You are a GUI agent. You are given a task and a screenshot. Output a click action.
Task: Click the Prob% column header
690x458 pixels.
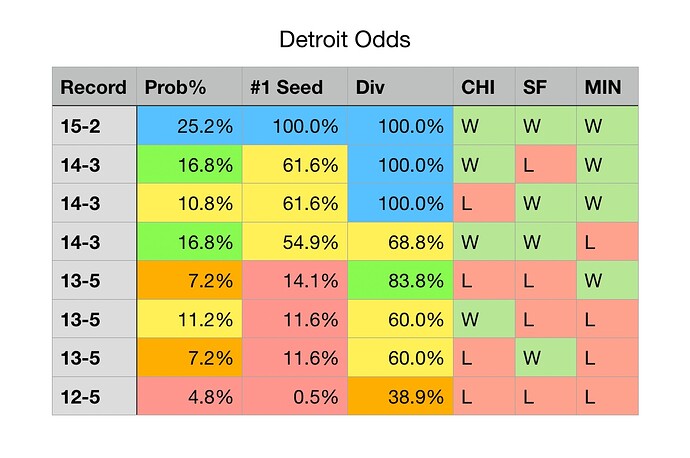pyautogui.click(x=188, y=87)
